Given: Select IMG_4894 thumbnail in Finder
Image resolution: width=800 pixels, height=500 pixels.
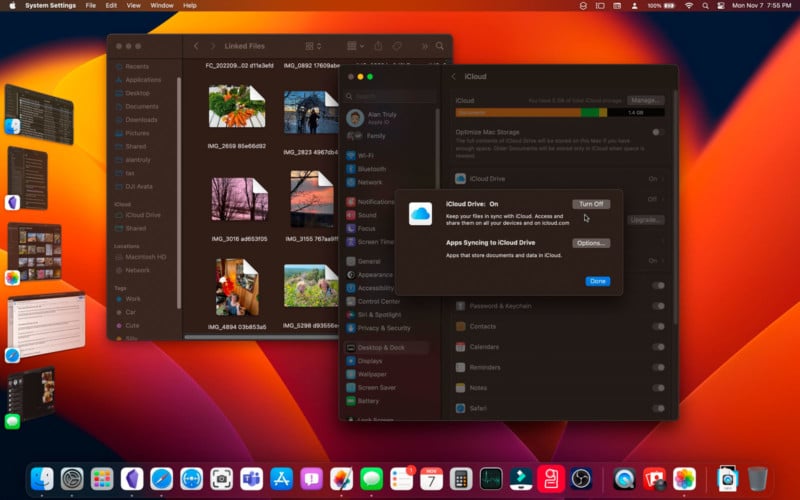Looking at the screenshot, I should 237,287.
